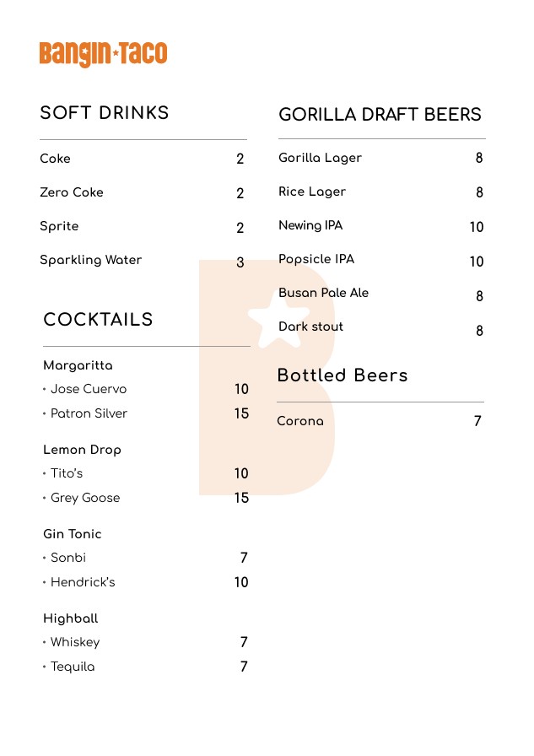Click the Popsicle IPA item

point(316,259)
